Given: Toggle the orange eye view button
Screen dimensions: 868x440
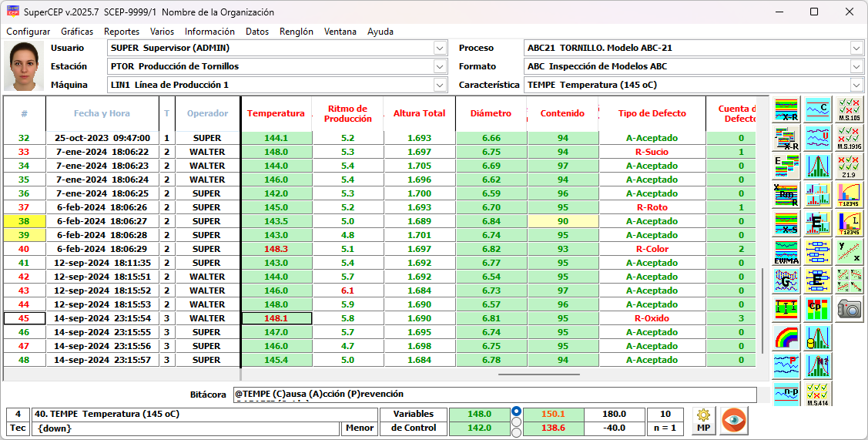Looking at the screenshot, I should click(733, 421).
